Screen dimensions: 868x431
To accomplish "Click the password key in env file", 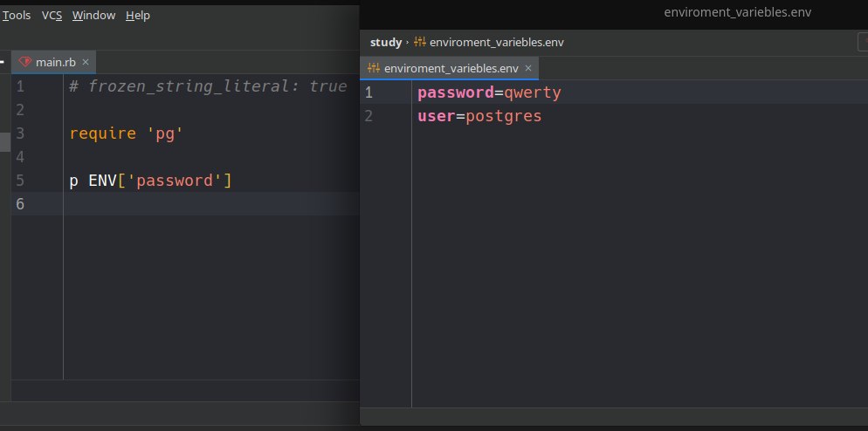I will [x=456, y=92].
